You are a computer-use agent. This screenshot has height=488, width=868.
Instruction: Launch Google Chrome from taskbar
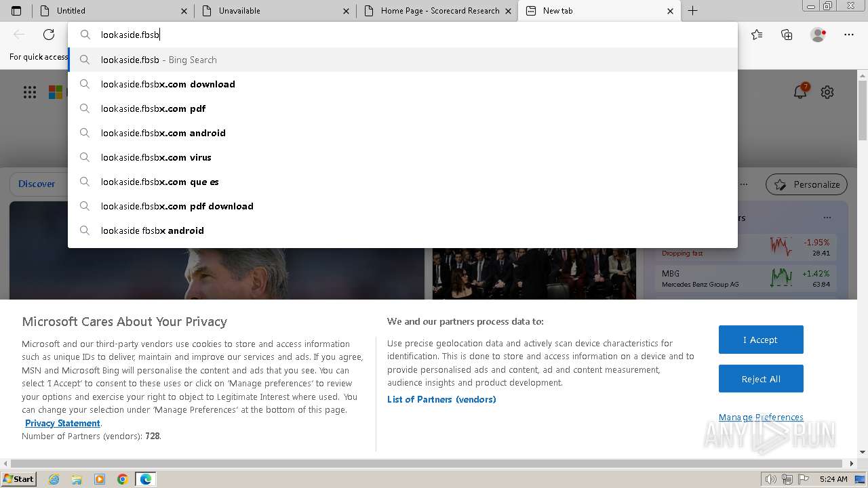click(123, 479)
